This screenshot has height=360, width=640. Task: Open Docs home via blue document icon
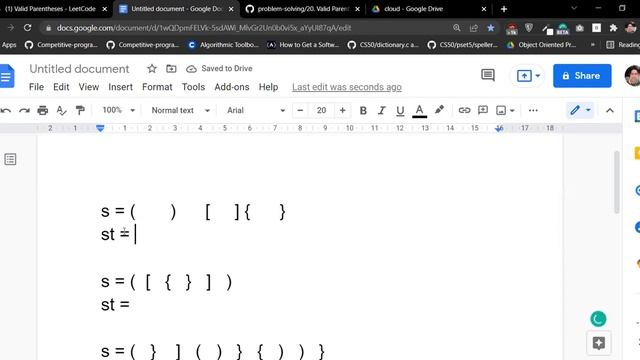(x=7, y=76)
